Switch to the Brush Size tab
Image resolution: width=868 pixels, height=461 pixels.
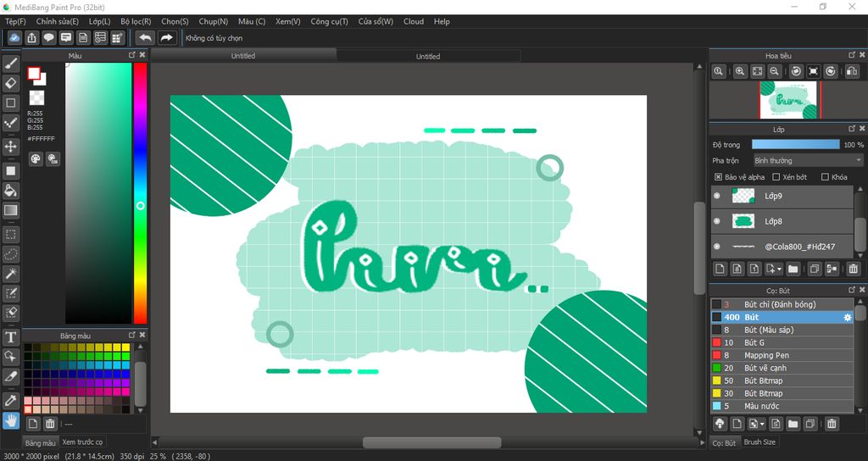[759, 442]
